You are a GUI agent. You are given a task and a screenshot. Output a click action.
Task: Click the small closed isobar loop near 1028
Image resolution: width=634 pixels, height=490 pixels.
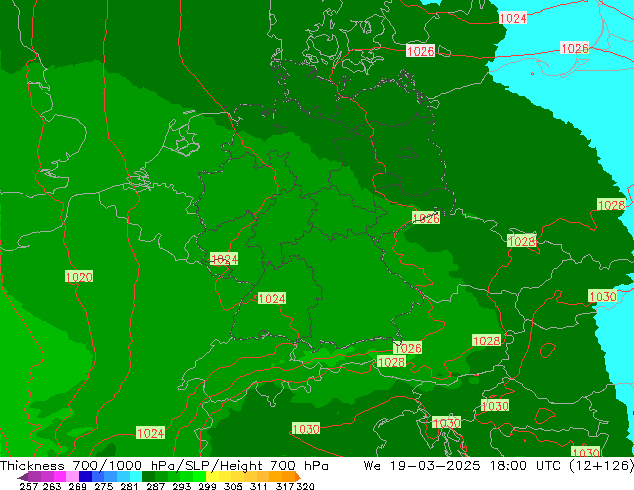pyautogui.click(x=547, y=350)
